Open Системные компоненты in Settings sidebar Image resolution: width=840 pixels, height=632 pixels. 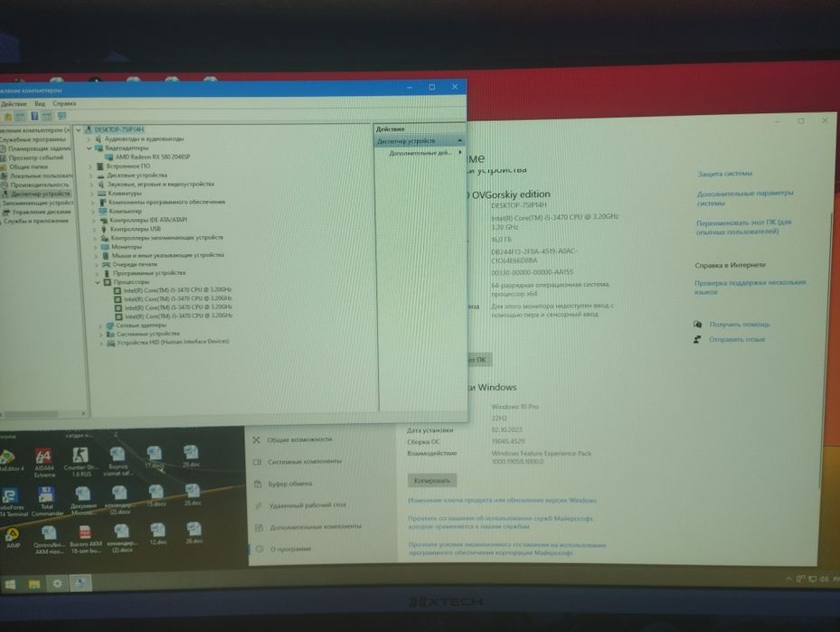click(305, 461)
